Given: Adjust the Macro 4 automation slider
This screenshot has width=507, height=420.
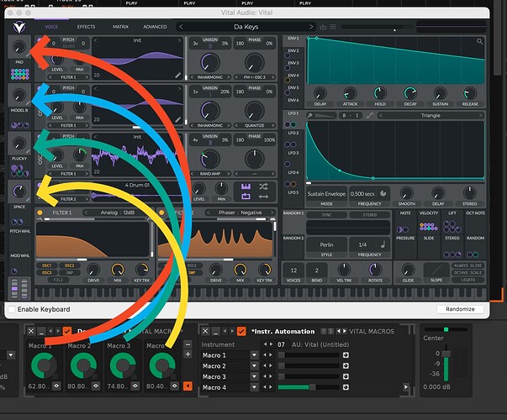Looking at the screenshot, I should (309, 387).
